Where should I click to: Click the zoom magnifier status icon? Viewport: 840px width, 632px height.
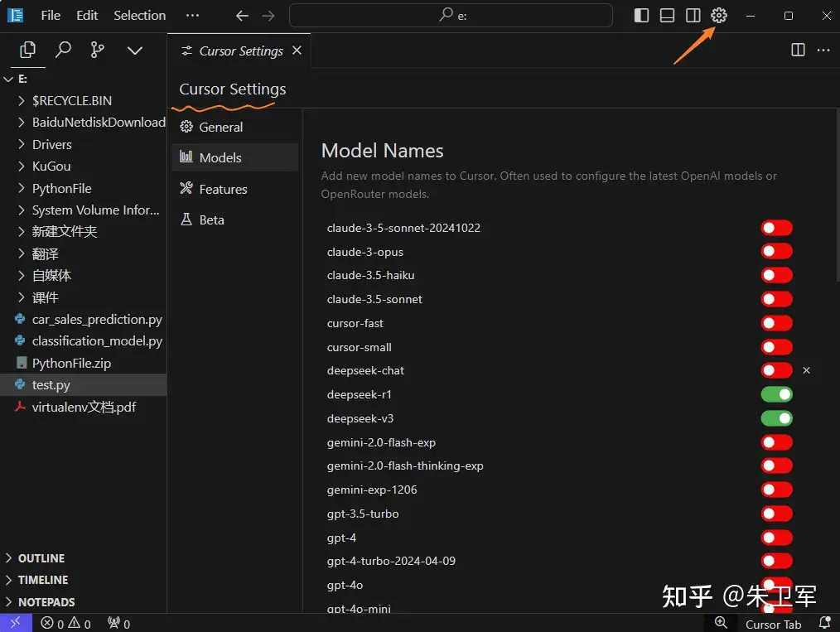(x=721, y=623)
